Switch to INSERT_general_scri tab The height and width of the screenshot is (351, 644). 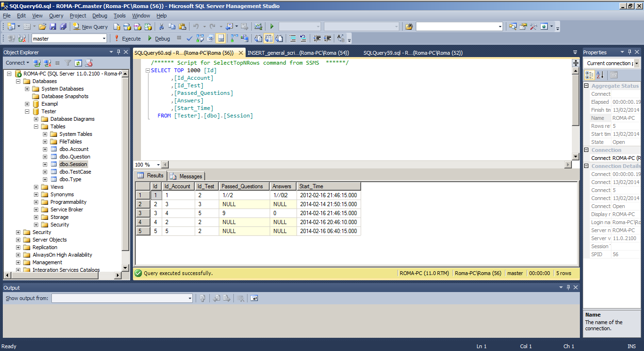[x=298, y=53]
